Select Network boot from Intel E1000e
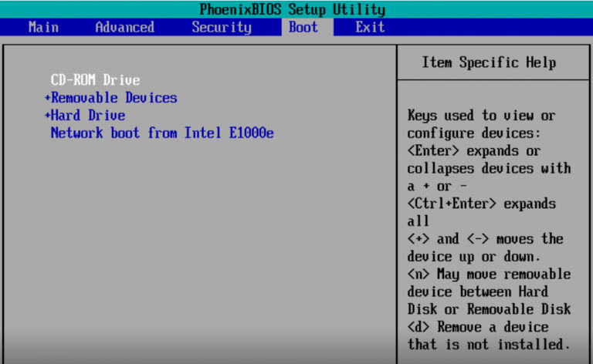 click(x=162, y=133)
